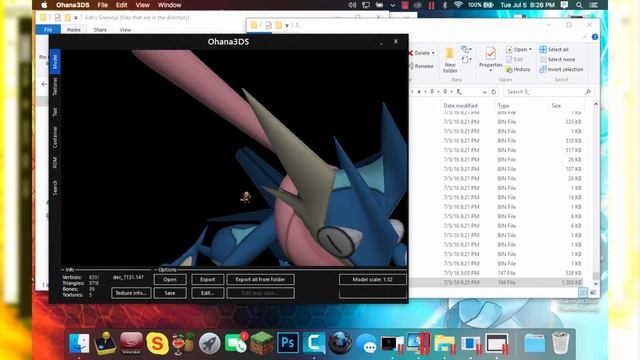Open the File menu in macOS menu bar
The width and height of the screenshot is (640, 360).
click(102, 5)
